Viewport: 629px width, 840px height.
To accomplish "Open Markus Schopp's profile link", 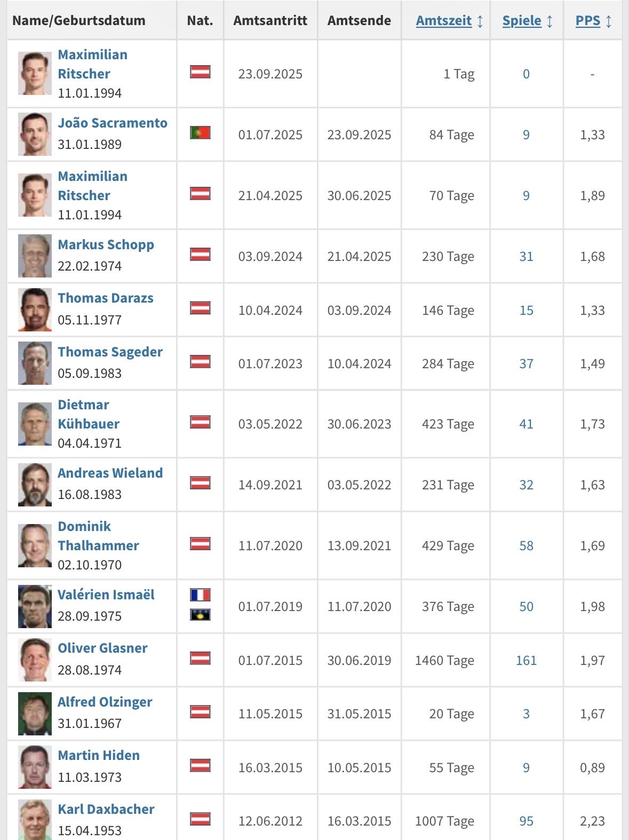I will pyautogui.click(x=106, y=245).
